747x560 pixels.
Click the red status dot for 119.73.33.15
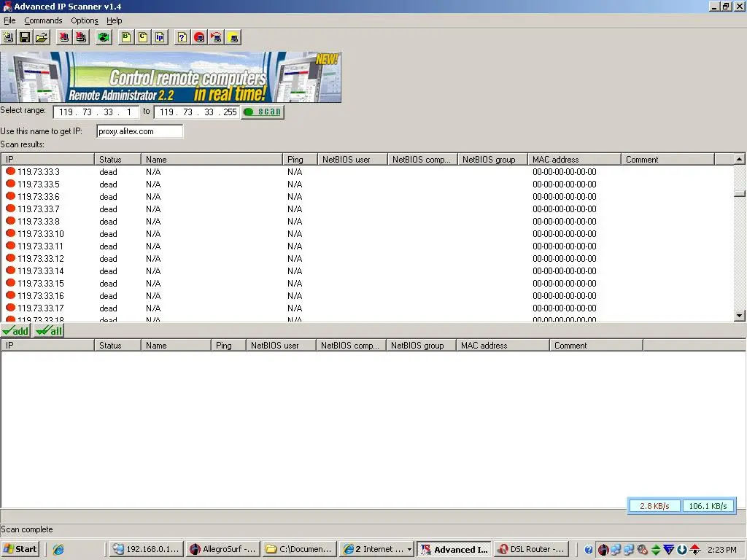coord(10,283)
